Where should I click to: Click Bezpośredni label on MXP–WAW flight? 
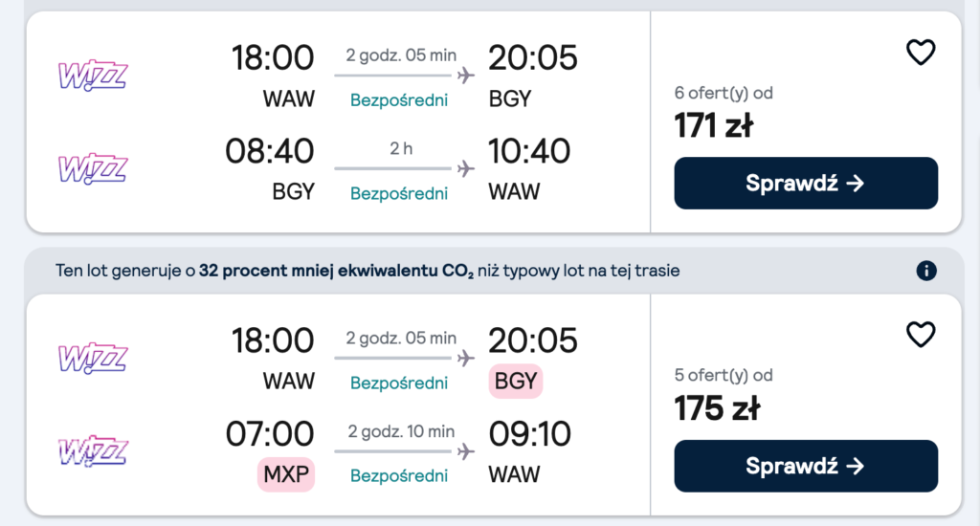(x=399, y=475)
